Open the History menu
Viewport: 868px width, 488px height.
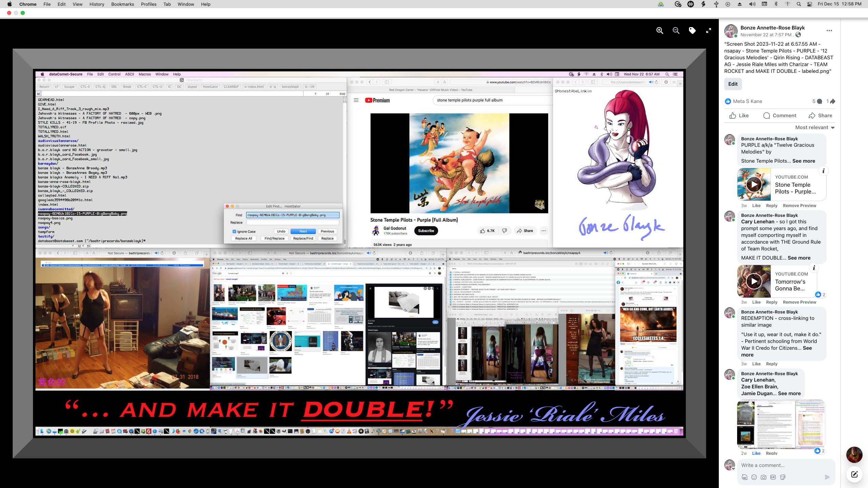click(97, 4)
